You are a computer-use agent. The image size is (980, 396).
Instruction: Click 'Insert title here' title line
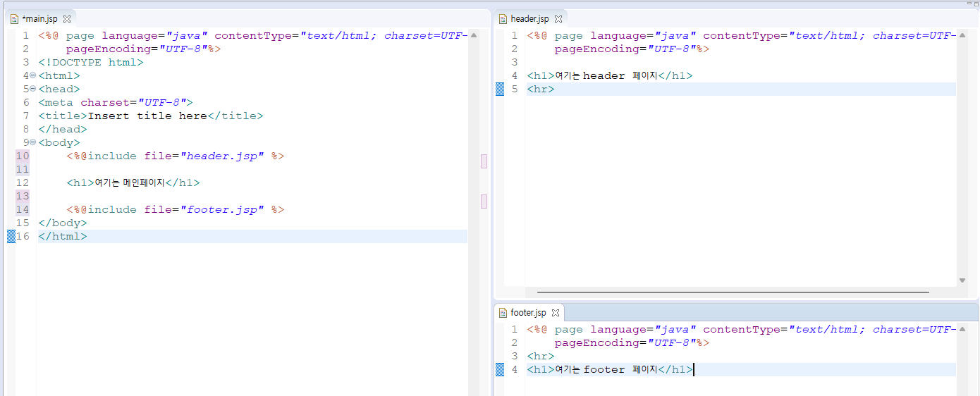coord(150,116)
